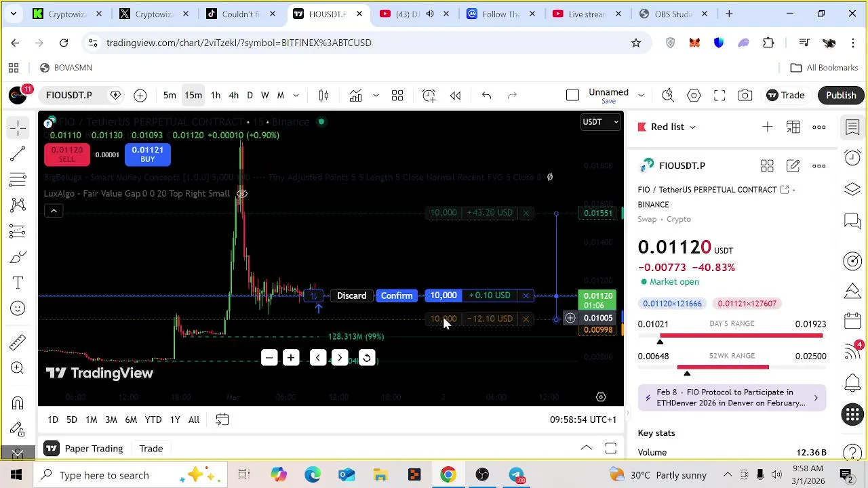This screenshot has height=488, width=868.
Task: Open Telegram from the Windows taskbar
Action: pos(516,475)
